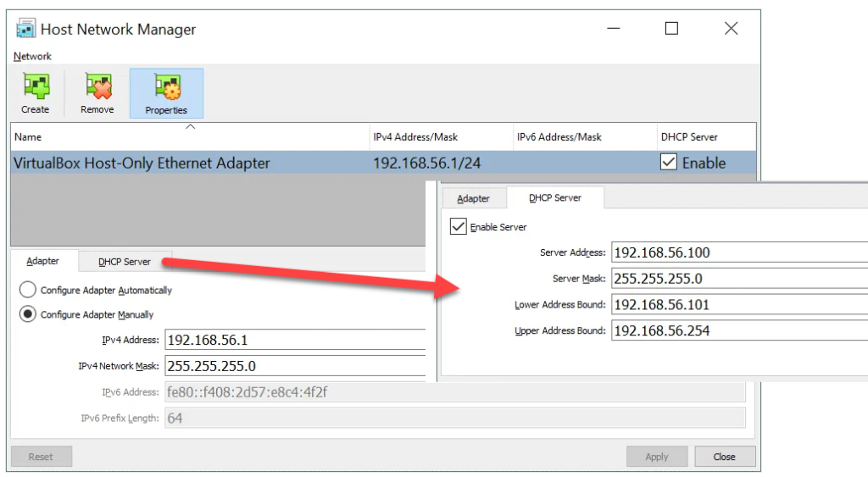Viewport: 868px width, 477px height.
Task: Click the IPv4 Network Mask input field
Action: [x=296, y=366]
